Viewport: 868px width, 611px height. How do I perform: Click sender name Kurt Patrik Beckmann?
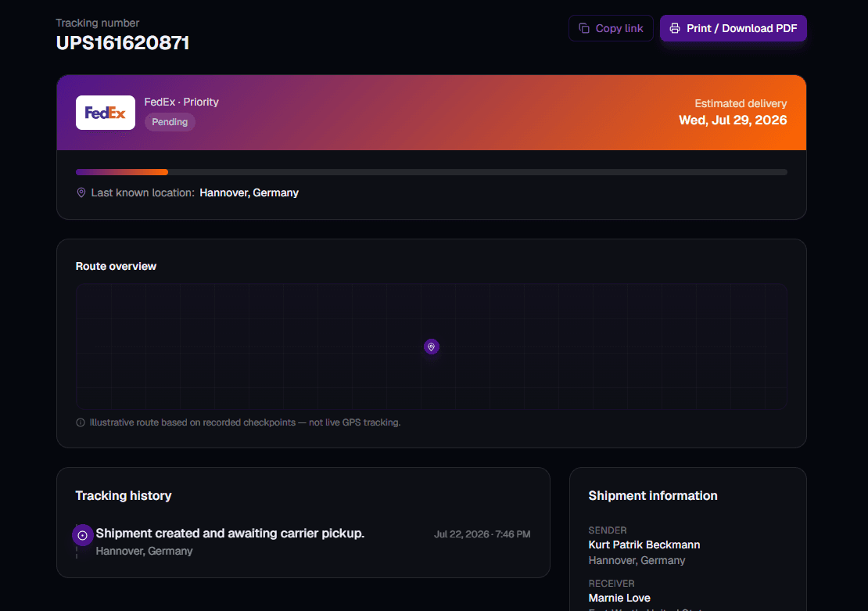tap(644, 545)
